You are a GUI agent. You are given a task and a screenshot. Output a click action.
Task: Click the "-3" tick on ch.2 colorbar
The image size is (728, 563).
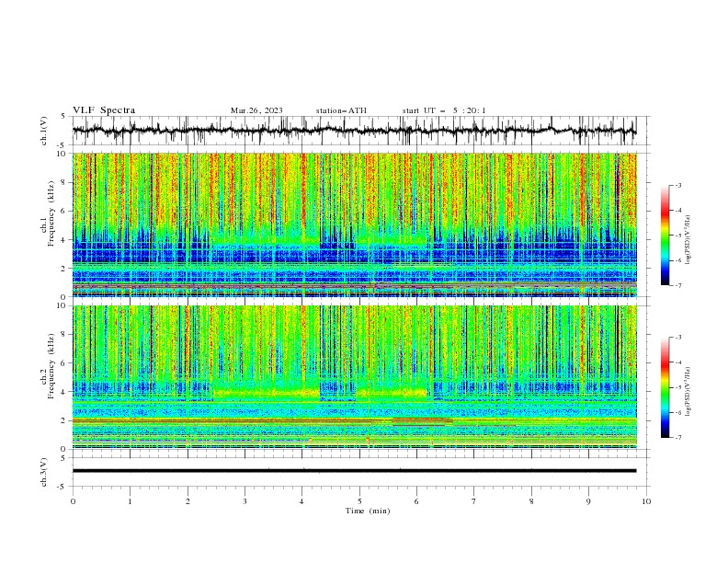[677, 338]
